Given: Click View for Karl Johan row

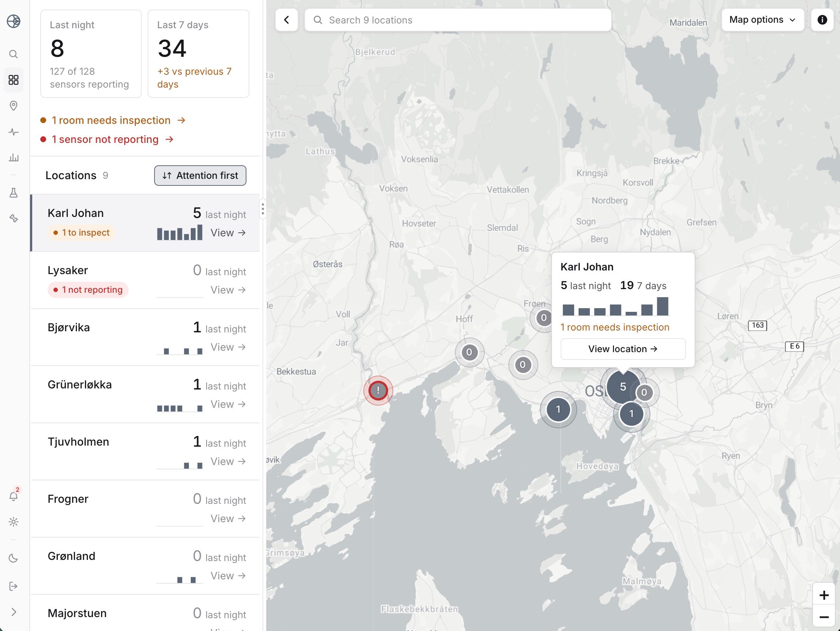Looking at the screenshot, I should coord(228,233).
